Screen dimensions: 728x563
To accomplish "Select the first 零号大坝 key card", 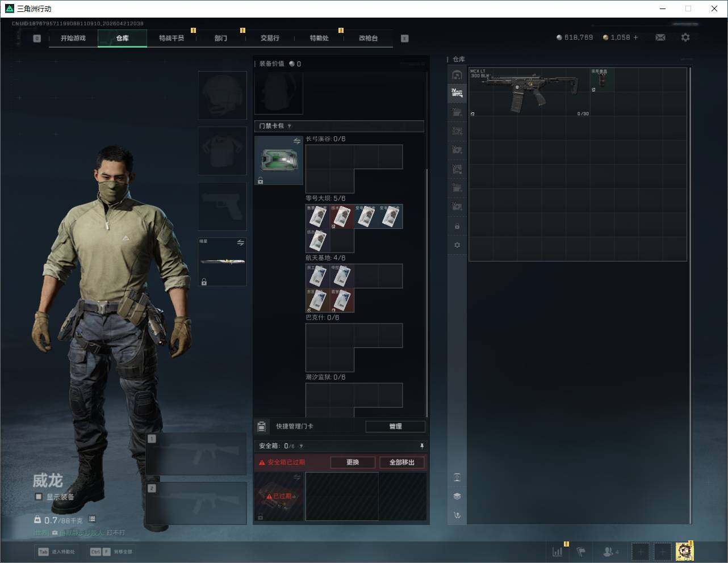I will (x=318, y=216).
